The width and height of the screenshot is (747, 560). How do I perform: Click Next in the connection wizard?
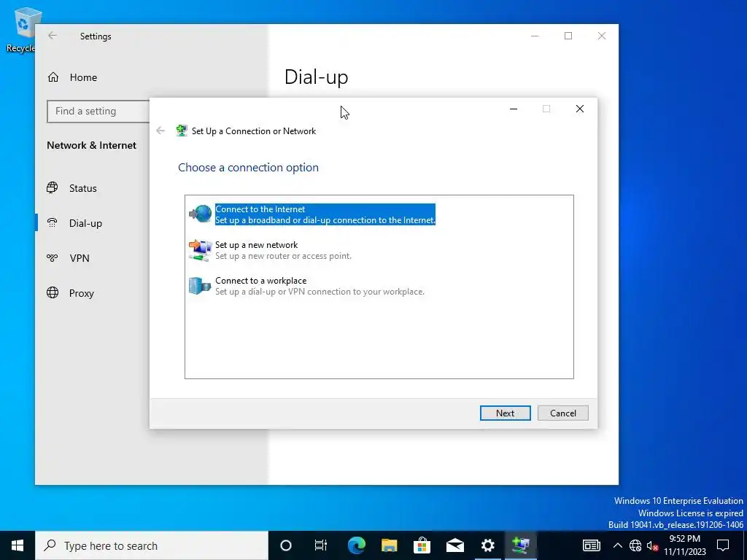click(x=505, y=413)
